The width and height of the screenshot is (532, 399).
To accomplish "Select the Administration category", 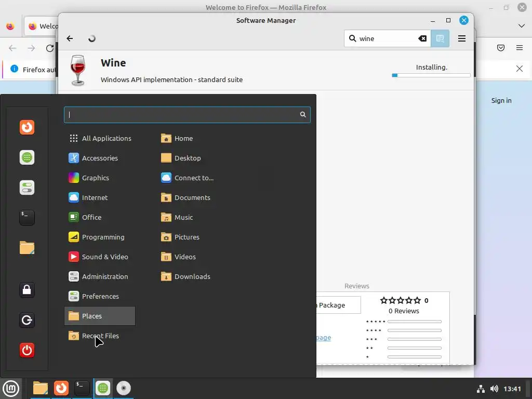I will pyautogui.click(x=100, y=276).
